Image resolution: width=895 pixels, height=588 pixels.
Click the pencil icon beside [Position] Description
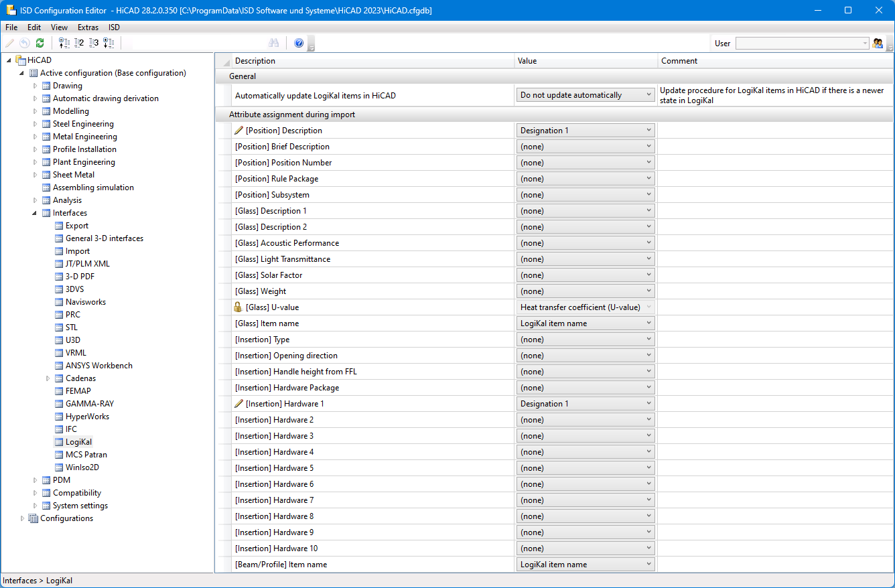coord(239,131)
